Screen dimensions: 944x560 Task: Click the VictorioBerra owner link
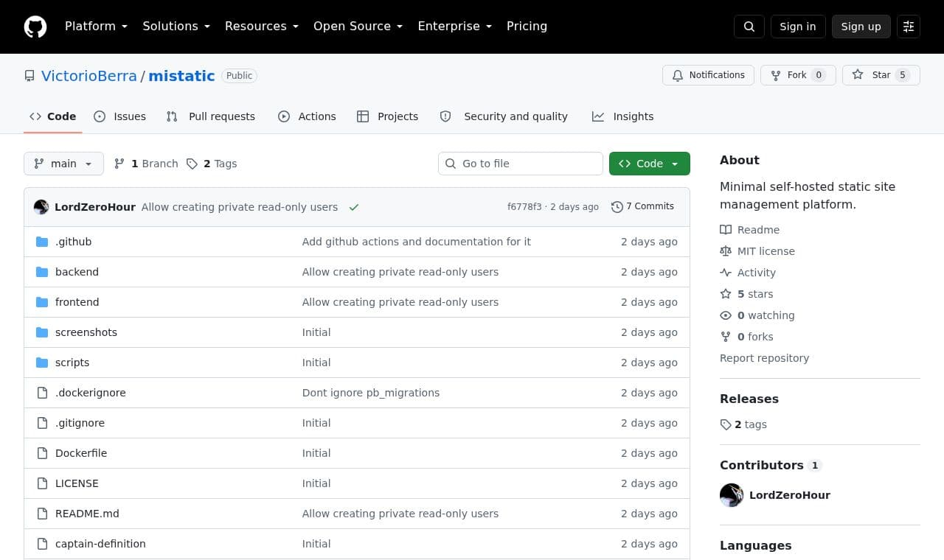89,76
